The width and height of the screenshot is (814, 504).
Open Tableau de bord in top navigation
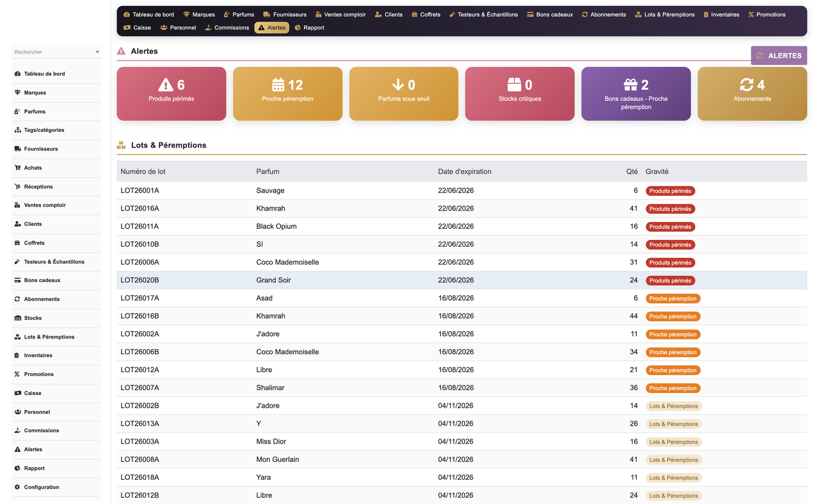[149, 15]
